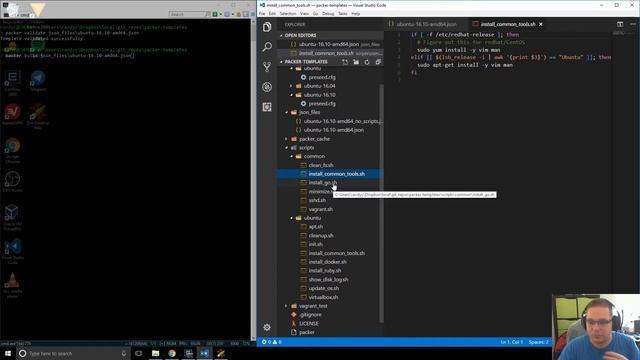640x360 pixels.
Task: Open the Search view in VS Code
Action: click(x=267, y=47)
